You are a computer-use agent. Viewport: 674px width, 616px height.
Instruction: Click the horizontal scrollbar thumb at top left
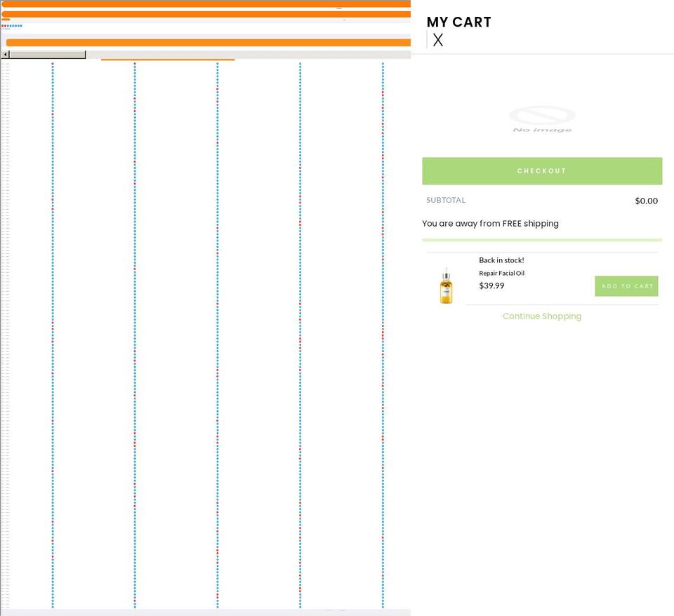(x=46, y=54)
